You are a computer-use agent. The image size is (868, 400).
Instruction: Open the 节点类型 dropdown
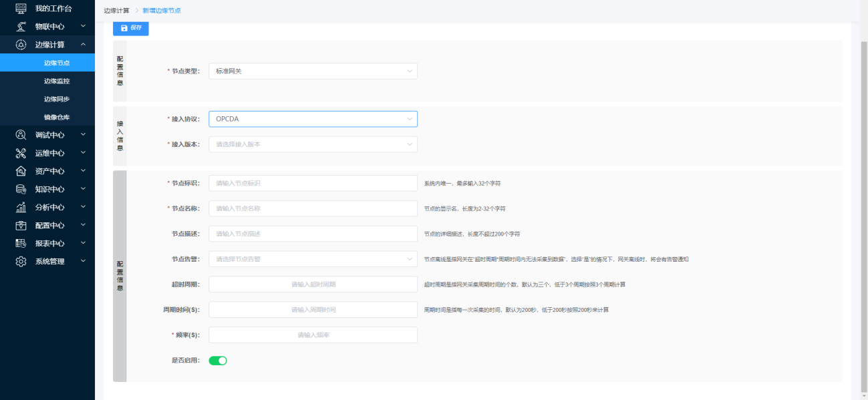click(x=313, y=71)
